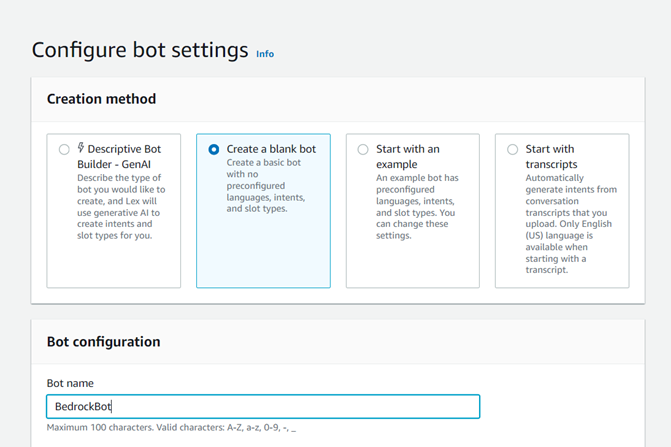This screenshot has width=671, height=447.
Task: Select the Descriptive Bot Builder radio button
Action: (x=64, y=149)
